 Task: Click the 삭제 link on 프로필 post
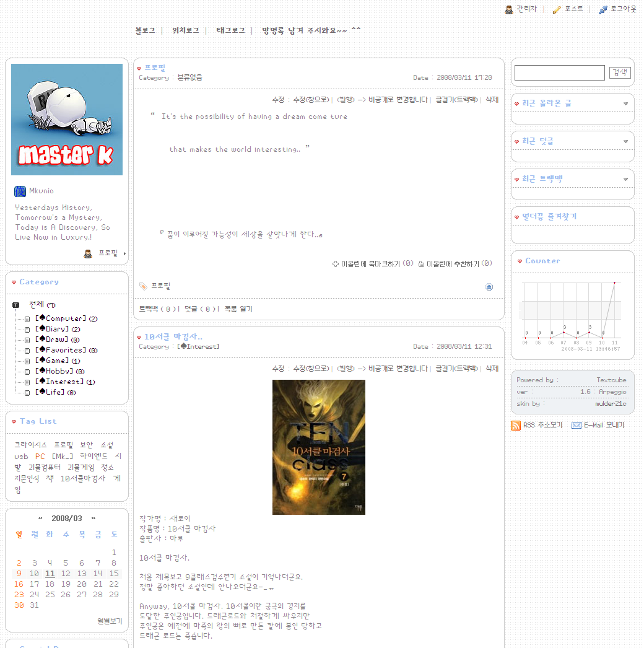pyautogui.click(x=492, y=100)
